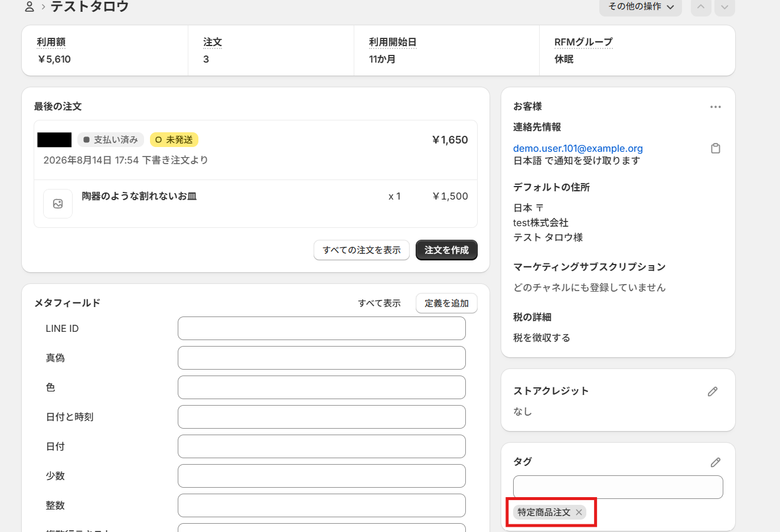Screen dimensions: 780x532
Task: Click the 定義を追加 button
Action: tap(446, 303)
